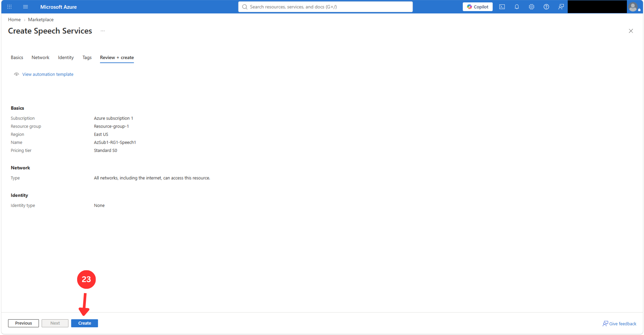Switch to the Identity tab
644x335 pixels.
66,58
